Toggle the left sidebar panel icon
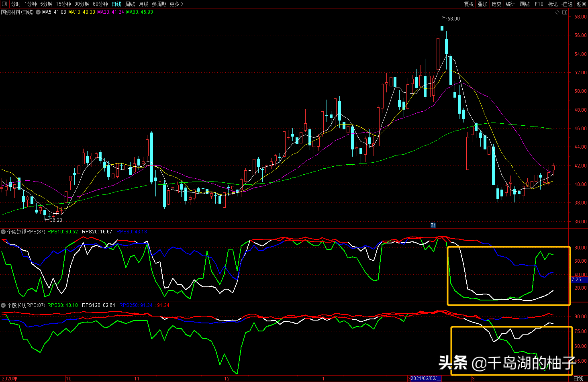This screenshot has height=382, width=588. (x=4, y=4)
